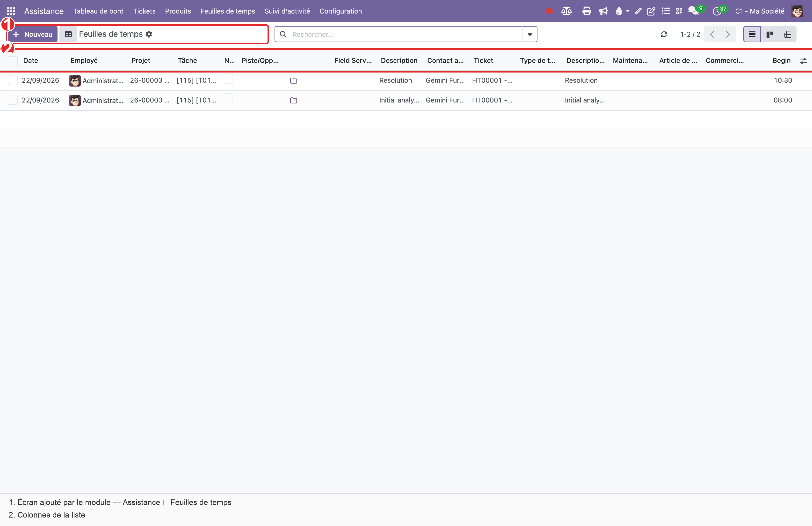Image resolution: width=812 pixels, height=526 pixels.
Task: Check the Resolution timesheet row checkbox
Action: click(x=13, y=80)
